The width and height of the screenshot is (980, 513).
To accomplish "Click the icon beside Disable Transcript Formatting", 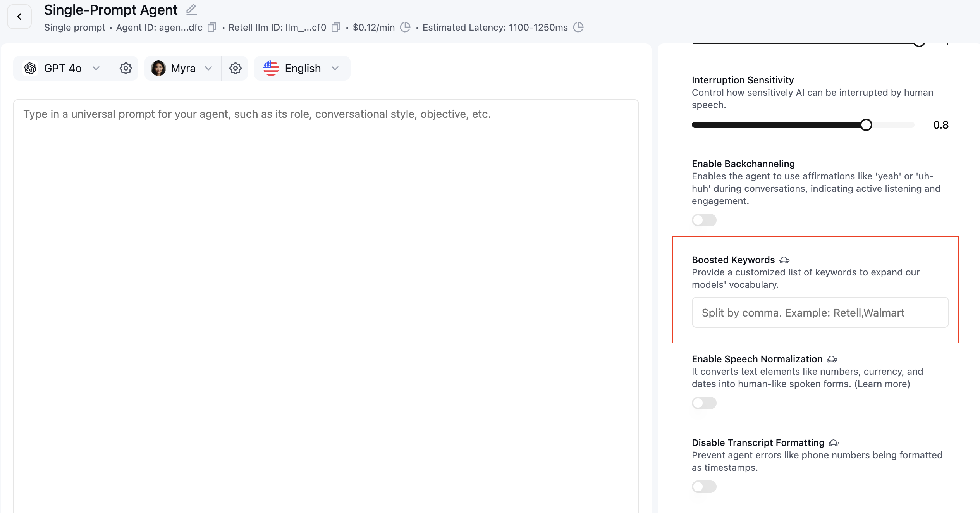I will [834, 443].
